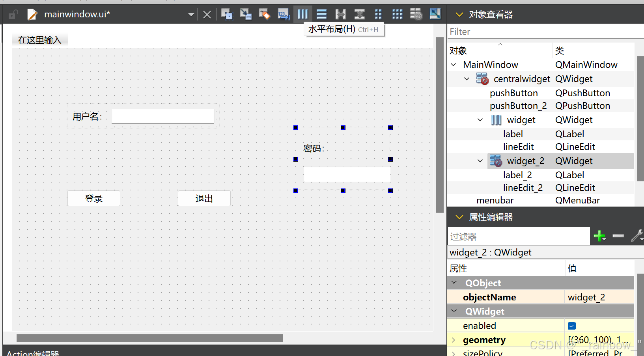Image resolution: width=644 pixels, height=356 pixels.
Task: Select pushButton in object tree
Action: click(x=514, y=93)
